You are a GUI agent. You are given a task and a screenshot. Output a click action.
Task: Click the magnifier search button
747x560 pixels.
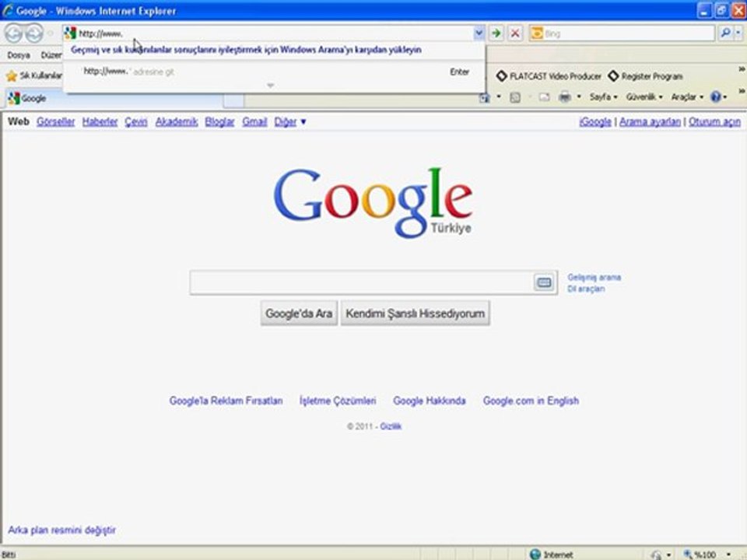click(x=725, y=33)
